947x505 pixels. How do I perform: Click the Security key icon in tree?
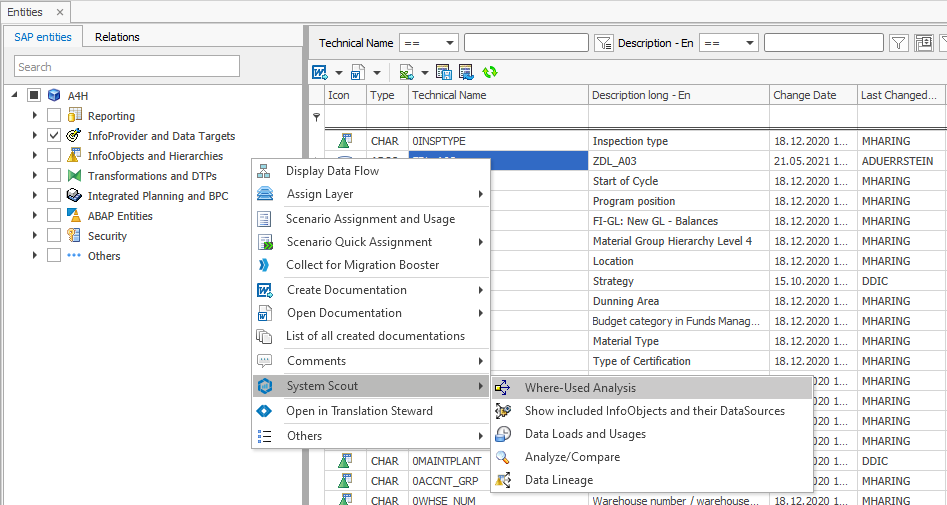(x=74, y=236)
